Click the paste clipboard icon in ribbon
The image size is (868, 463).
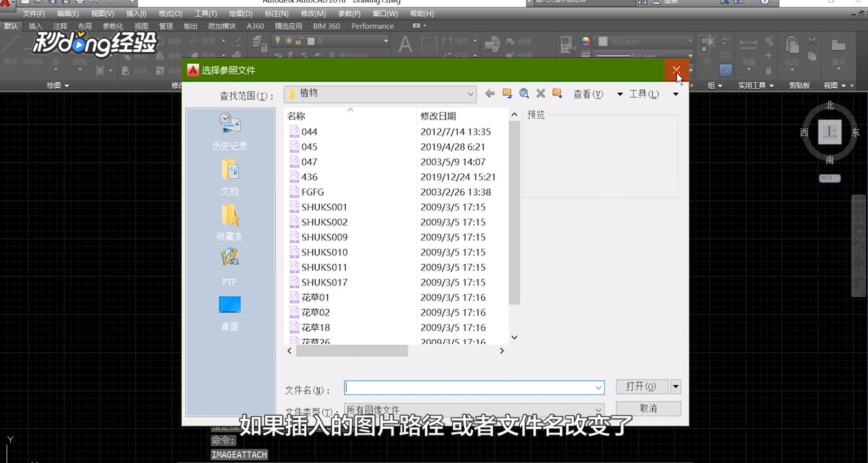click(792, 46)
